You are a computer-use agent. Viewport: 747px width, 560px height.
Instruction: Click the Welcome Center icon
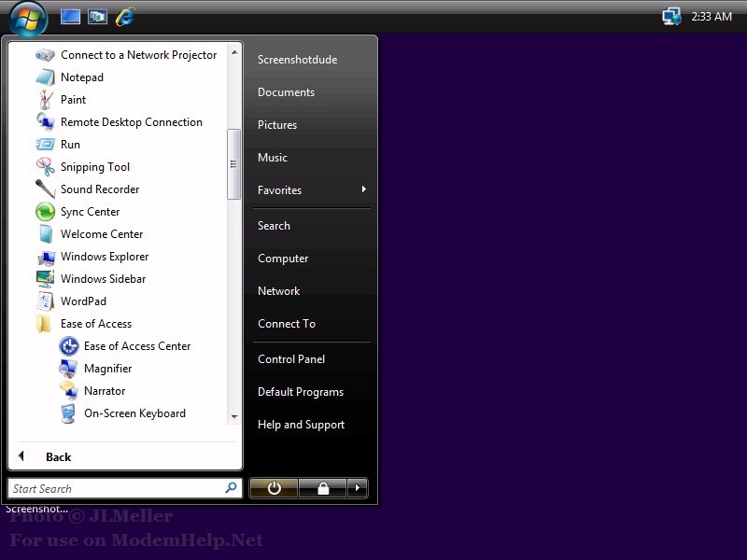(x=46, y=234)
